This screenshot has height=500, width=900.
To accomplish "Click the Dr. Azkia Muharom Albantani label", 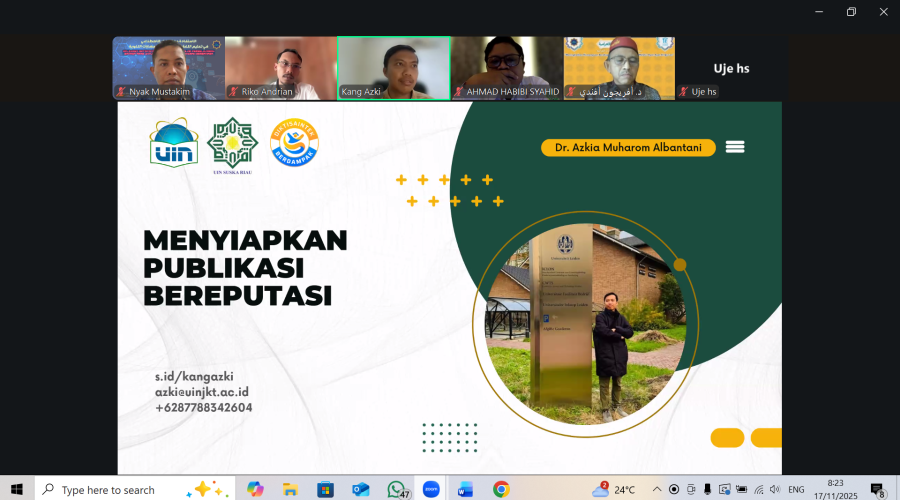I will (x=628, y=148).
